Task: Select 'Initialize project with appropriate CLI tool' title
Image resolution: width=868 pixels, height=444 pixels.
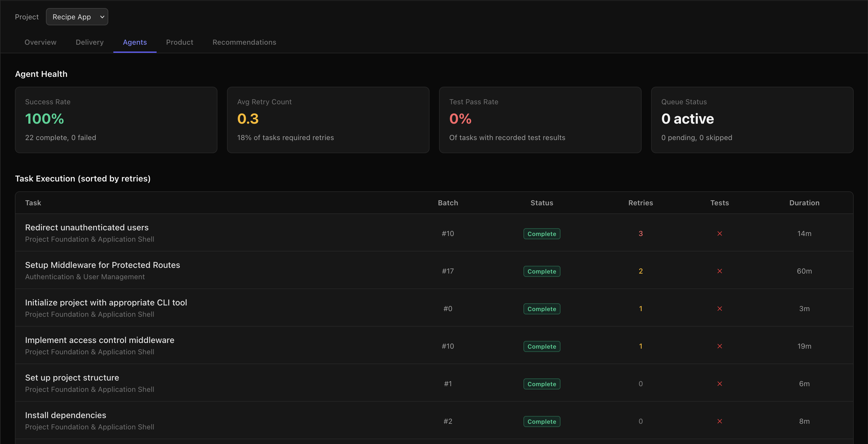Action: [x=106, y=302]
